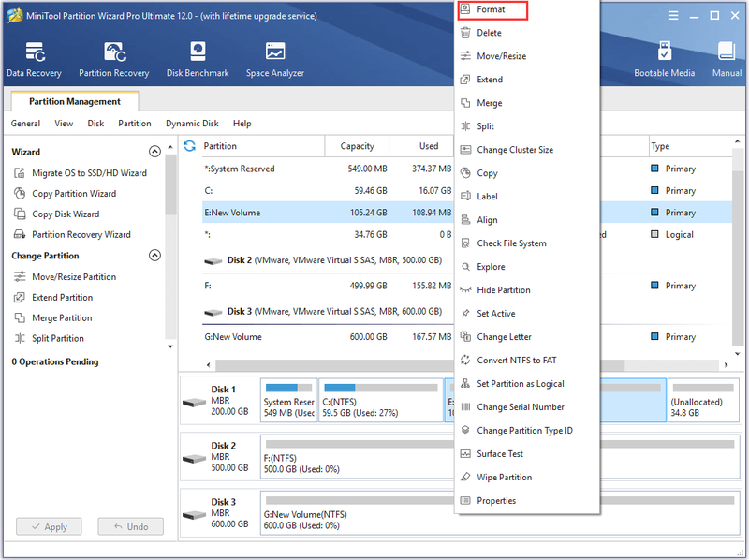
Task: Refresh the partition list
Action: (190, 146)
